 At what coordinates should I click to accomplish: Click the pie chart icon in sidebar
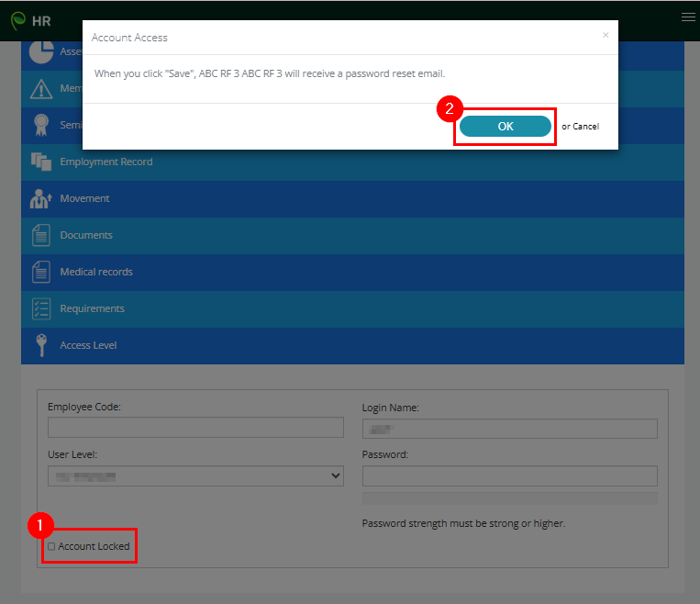click(41, 52)
